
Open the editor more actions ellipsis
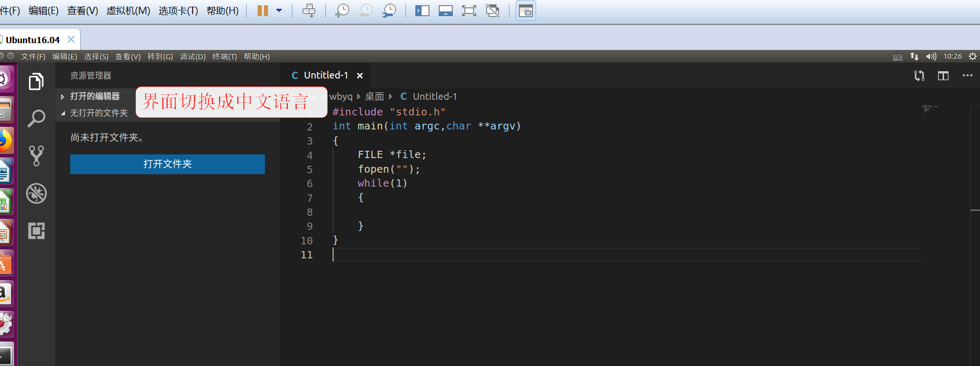[x=968, y=75]
